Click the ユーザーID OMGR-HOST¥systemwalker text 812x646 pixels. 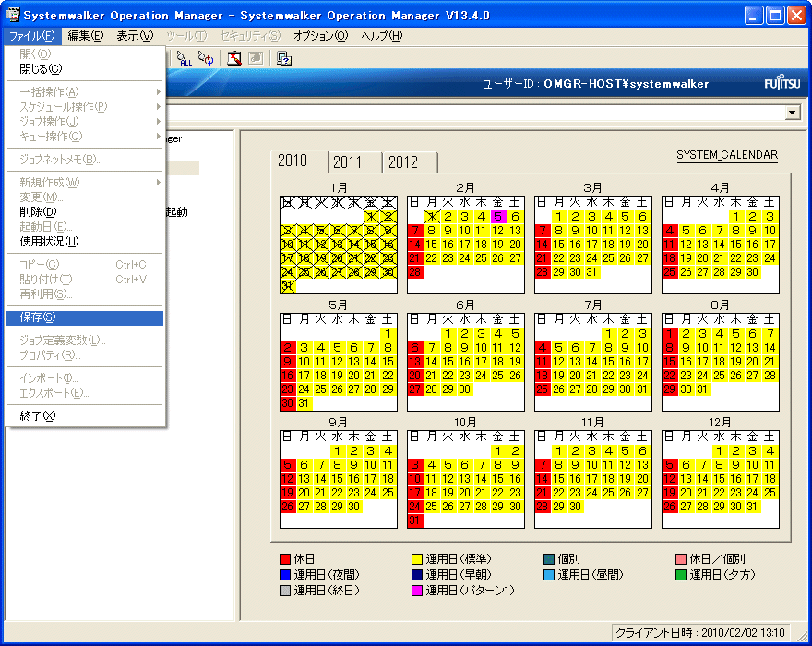595,84
